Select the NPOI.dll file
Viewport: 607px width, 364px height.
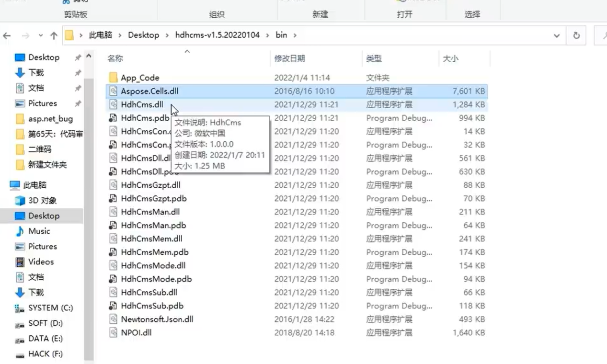pyautogui.click(x=136, y=332)
